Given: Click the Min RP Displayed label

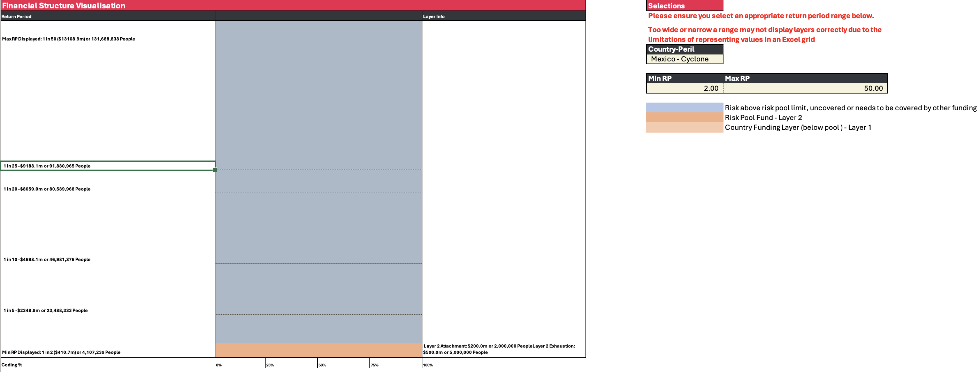Looking at the screenshot, I should 61,352.
